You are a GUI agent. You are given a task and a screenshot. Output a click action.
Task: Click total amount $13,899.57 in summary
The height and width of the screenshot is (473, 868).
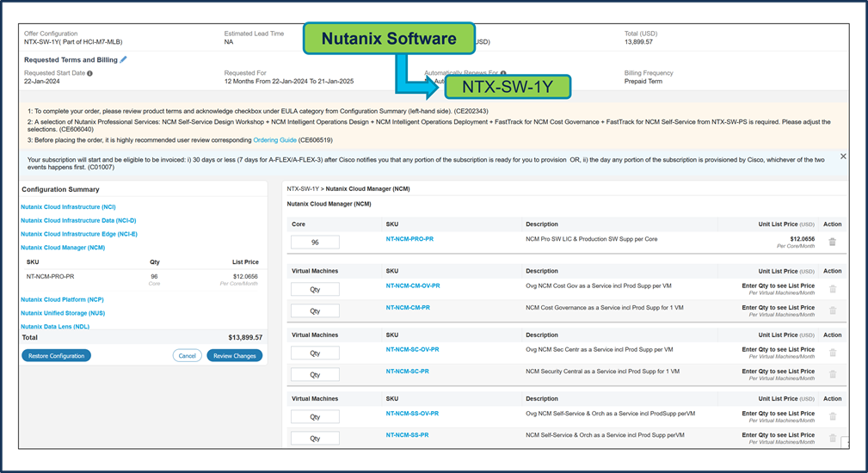point(245,337)
